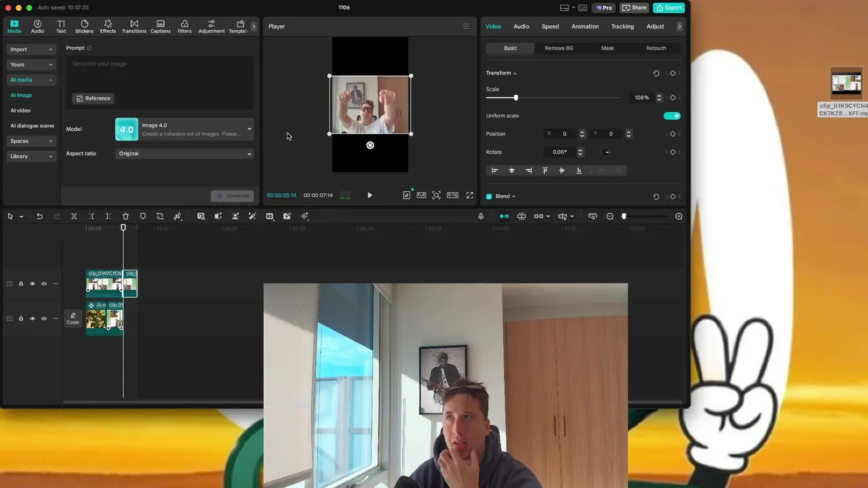Viewport: 868px width, 488px height.
Task: Switch to the Audio library tab
Action: 37,26
